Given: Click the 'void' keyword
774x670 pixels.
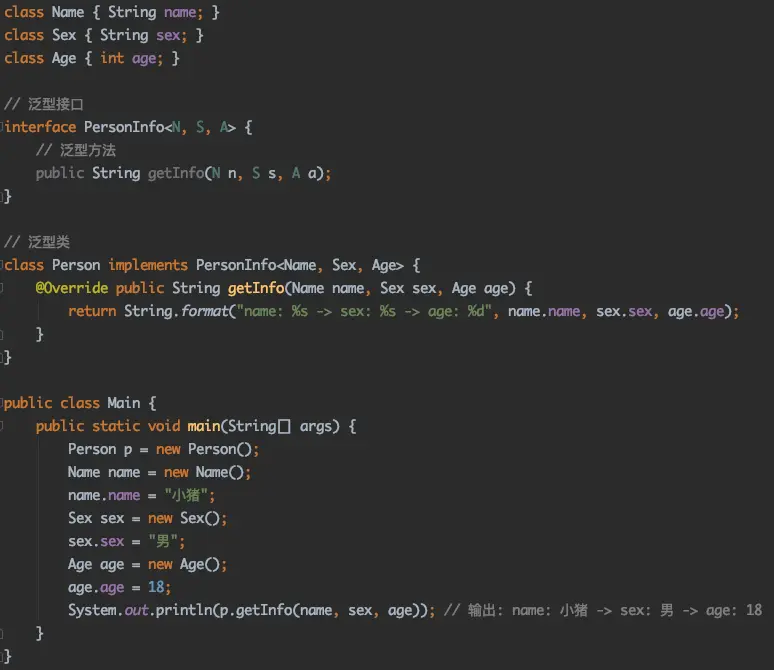Looking at the screenshot, I should 164,426.
